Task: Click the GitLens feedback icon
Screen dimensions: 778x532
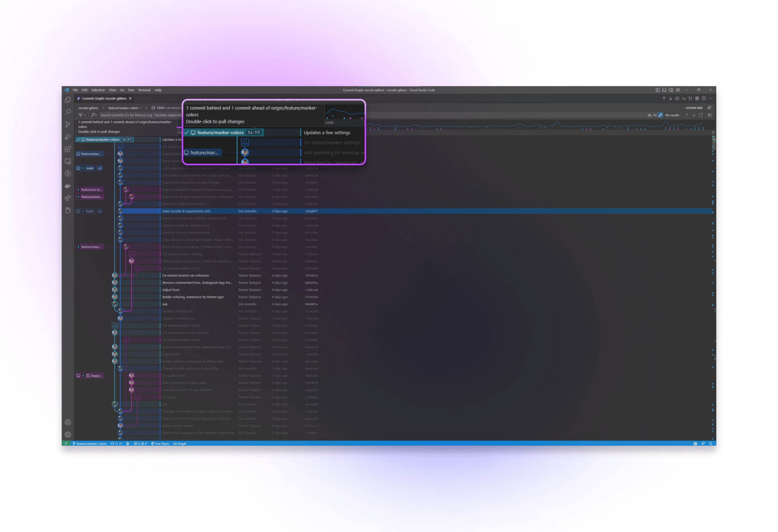Action: click(710, 108)
